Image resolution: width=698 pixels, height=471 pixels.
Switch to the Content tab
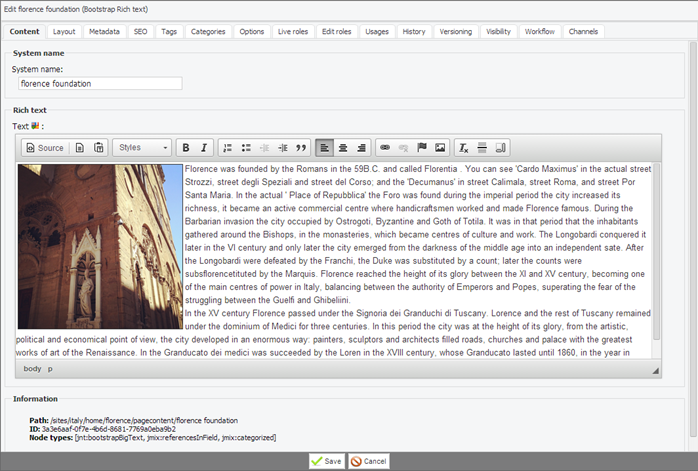24,32
